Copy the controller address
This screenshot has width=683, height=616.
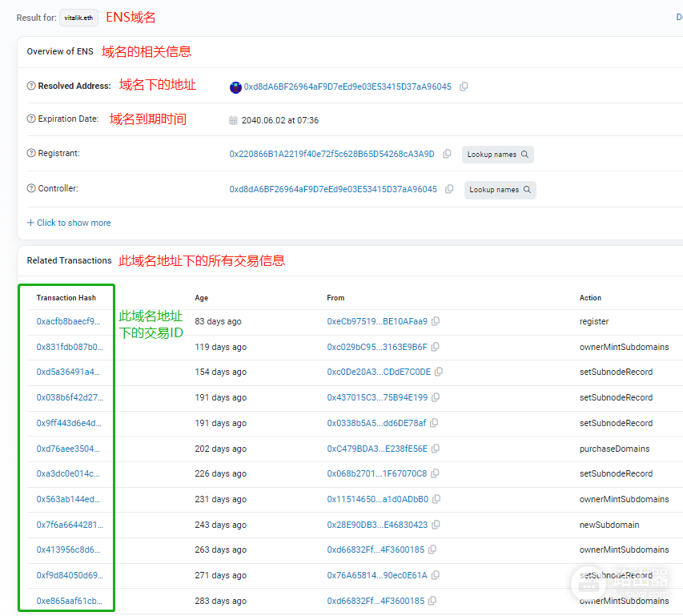click(x=449, y=189)
